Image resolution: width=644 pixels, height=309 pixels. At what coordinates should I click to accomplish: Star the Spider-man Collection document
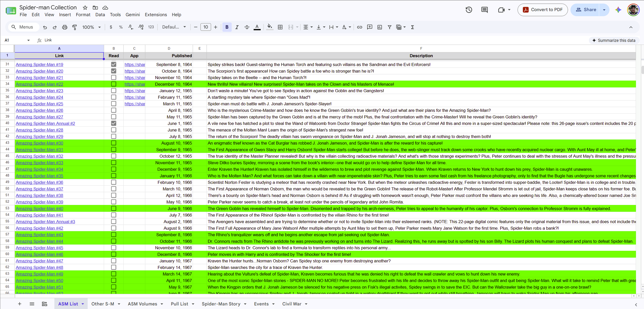85,7
